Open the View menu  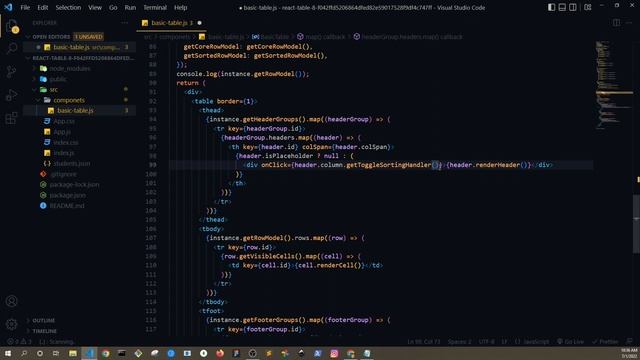coord(95,7)
